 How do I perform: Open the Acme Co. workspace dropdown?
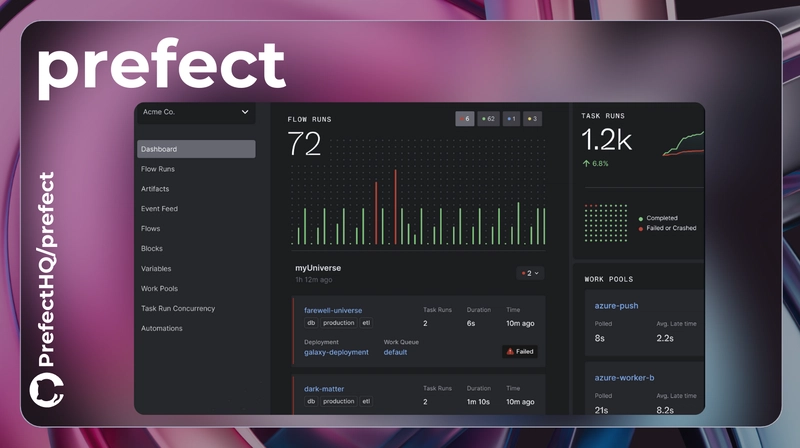tap(196, 112)
